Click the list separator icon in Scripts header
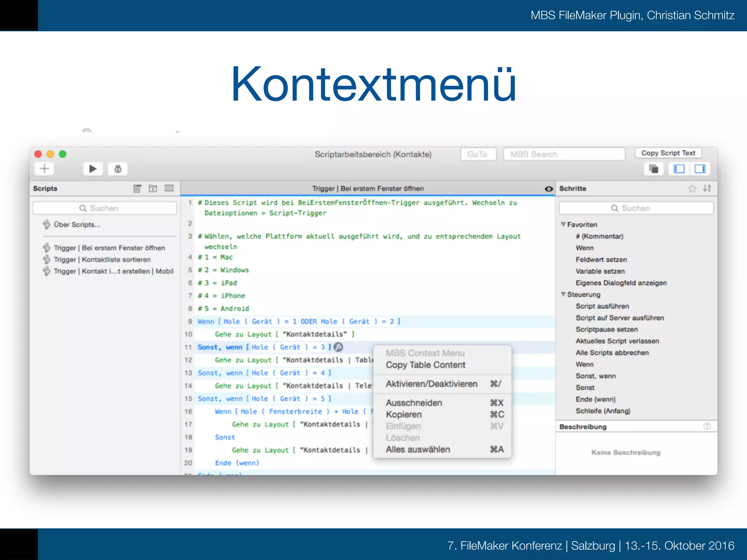The image size is (747, 560). [169, 188]
